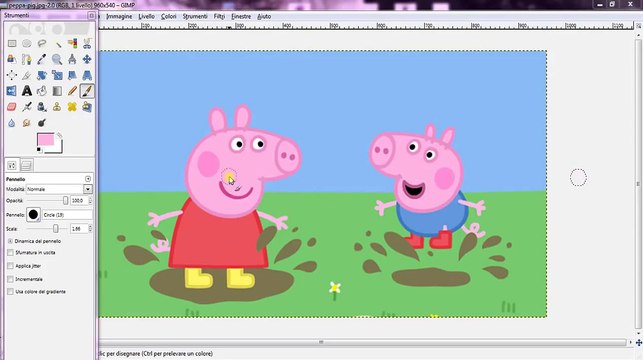Select the Ink tool

point(42,107)
